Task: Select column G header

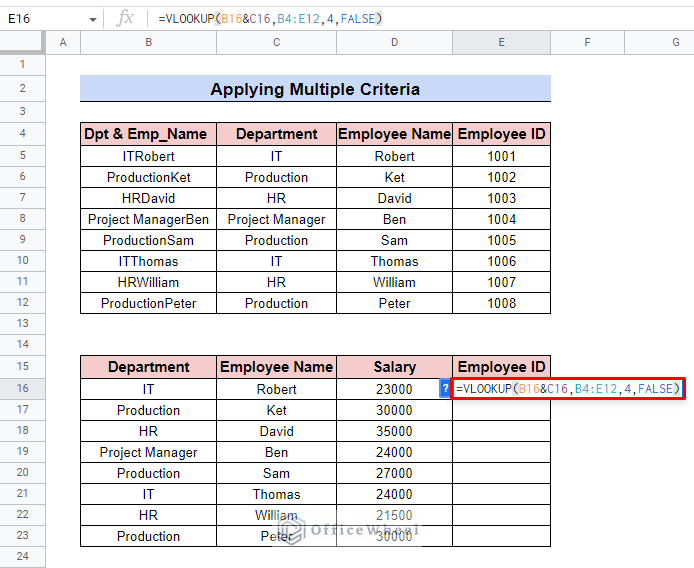Action: 659,43
